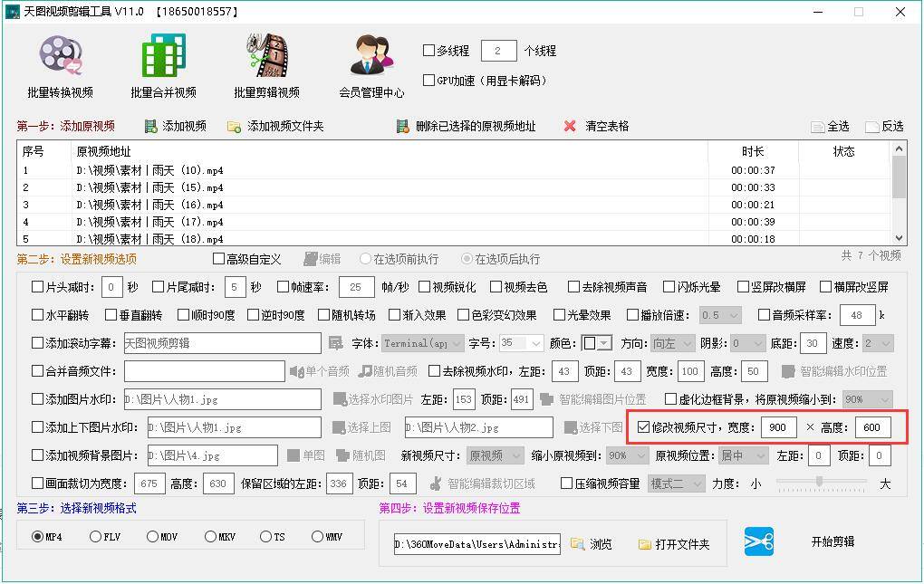
Task: Open the 方向 向左 dropdown
Action: coord(673,343)
